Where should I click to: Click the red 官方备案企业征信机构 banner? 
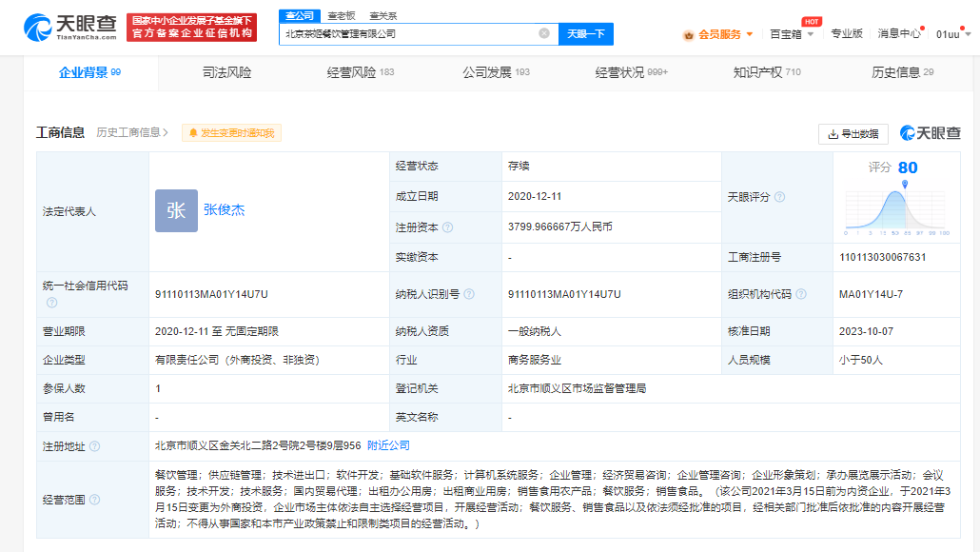tap(192, 28)
